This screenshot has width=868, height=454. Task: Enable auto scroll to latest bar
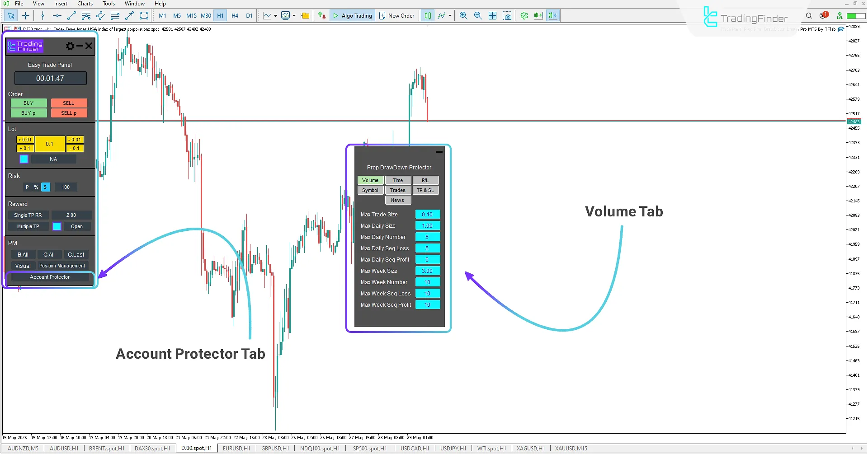[x=538, y=15]
